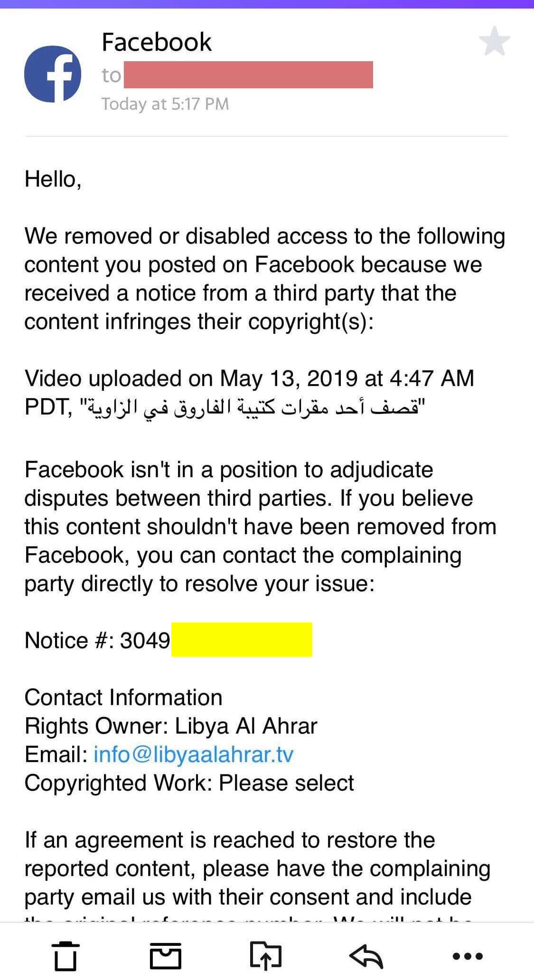Tap the Facebook sender name
This screenshot has height=980, width=534.
(x=157, y=42)
